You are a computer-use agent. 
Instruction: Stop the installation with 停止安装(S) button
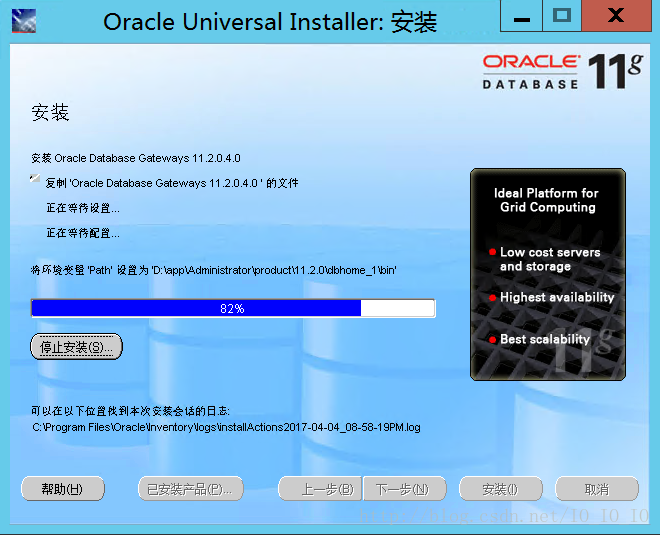[77, 347]
